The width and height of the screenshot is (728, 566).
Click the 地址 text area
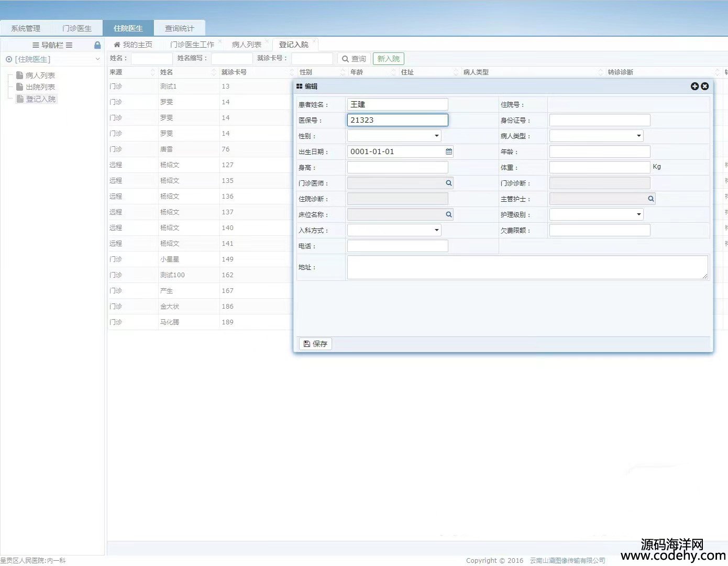527,267
